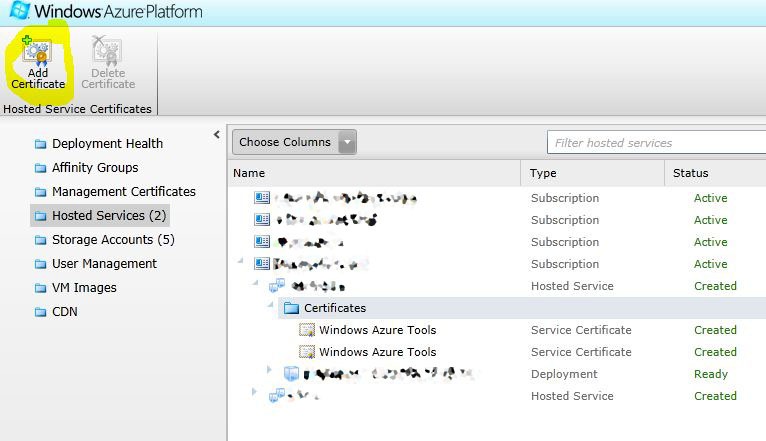
Task: Click Hosted Service type in last row
Action: pos(572,396)
